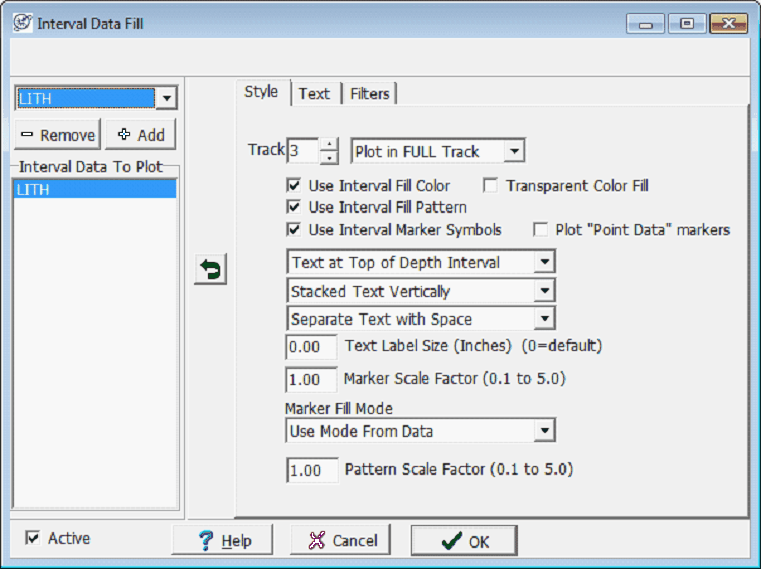Switch to the Text tab
762x570 pixels.
click(314, 93)
